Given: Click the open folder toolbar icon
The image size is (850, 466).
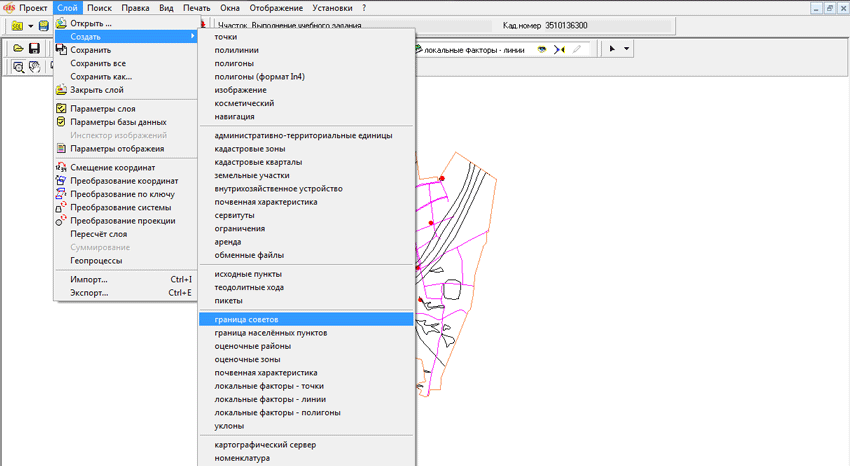Looking at the screenshot, I should [x=18, y=49].
